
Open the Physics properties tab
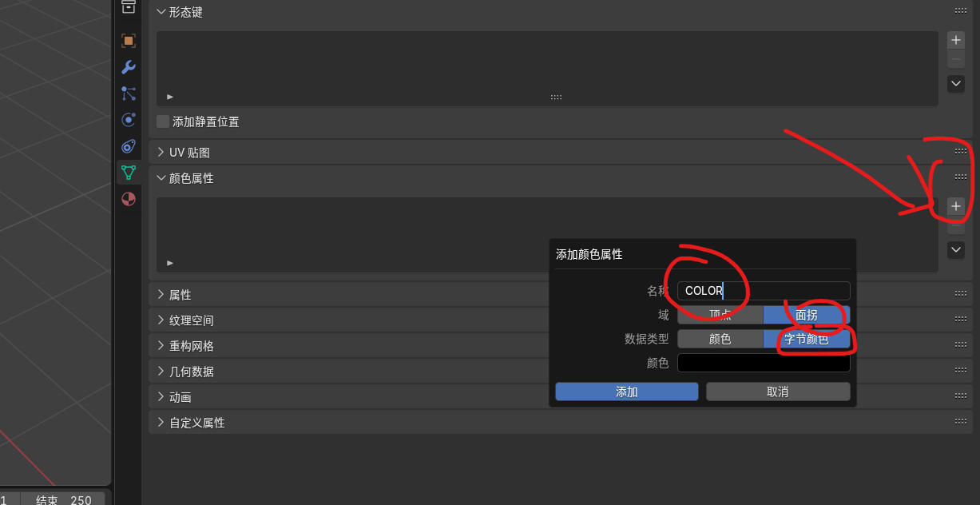128,120
